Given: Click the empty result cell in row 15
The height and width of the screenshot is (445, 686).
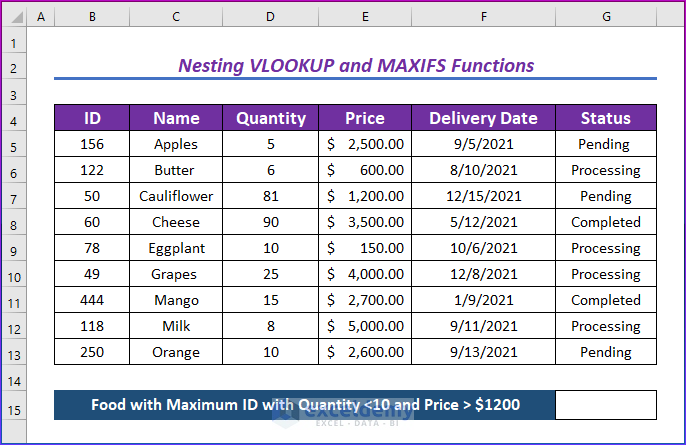Looking at the screenshot, I should [606, 405].
